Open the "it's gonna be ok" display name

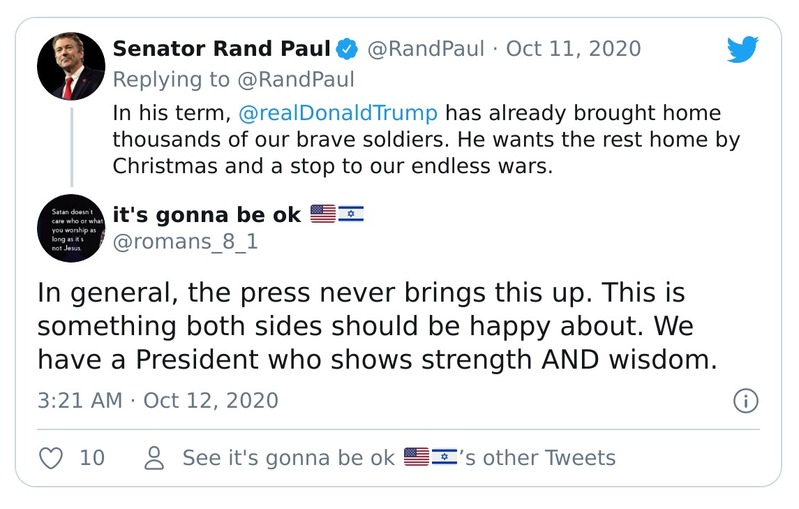coord(206,214)
